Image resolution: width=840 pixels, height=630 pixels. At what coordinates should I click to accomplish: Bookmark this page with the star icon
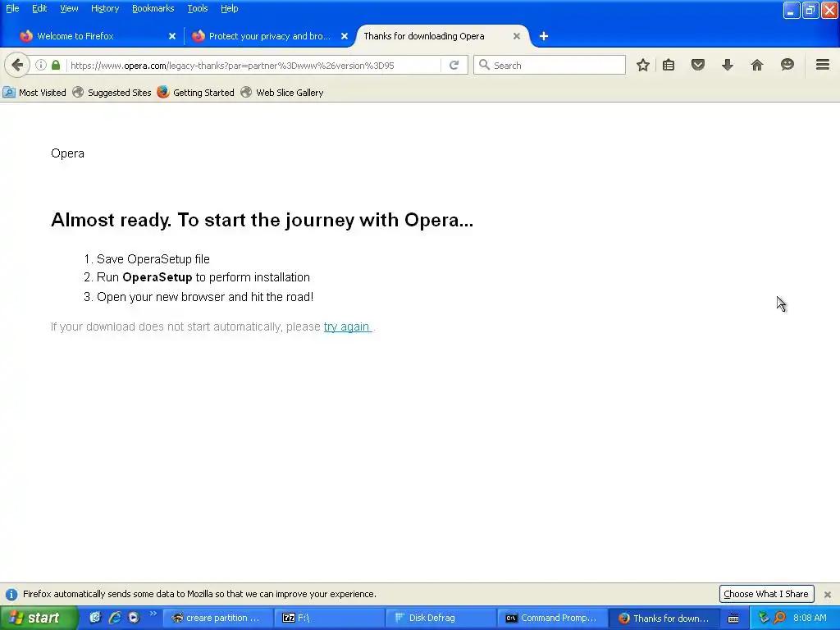(x=643, y=66)
